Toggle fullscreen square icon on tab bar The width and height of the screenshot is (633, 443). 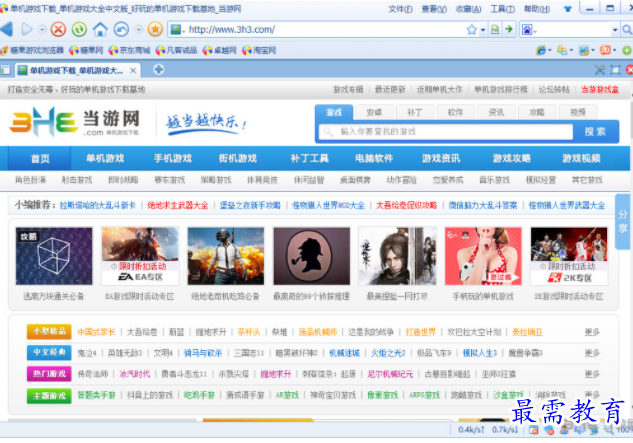point(615,70)
